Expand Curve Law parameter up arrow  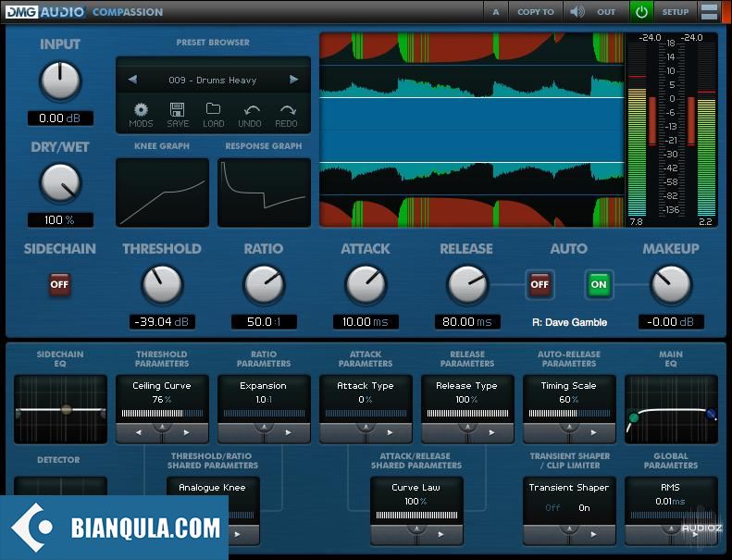416,529
